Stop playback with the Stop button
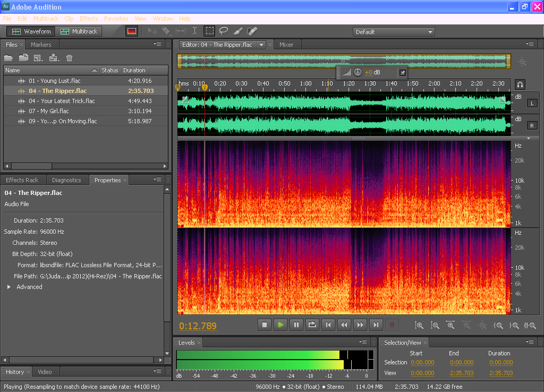544x392 pixels. click(265, 325)
